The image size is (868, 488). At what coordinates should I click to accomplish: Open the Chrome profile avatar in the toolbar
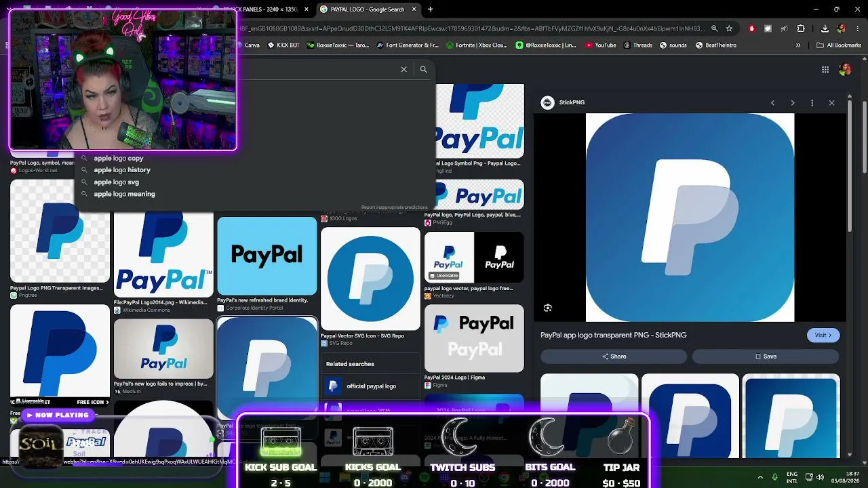coord(842,28)
